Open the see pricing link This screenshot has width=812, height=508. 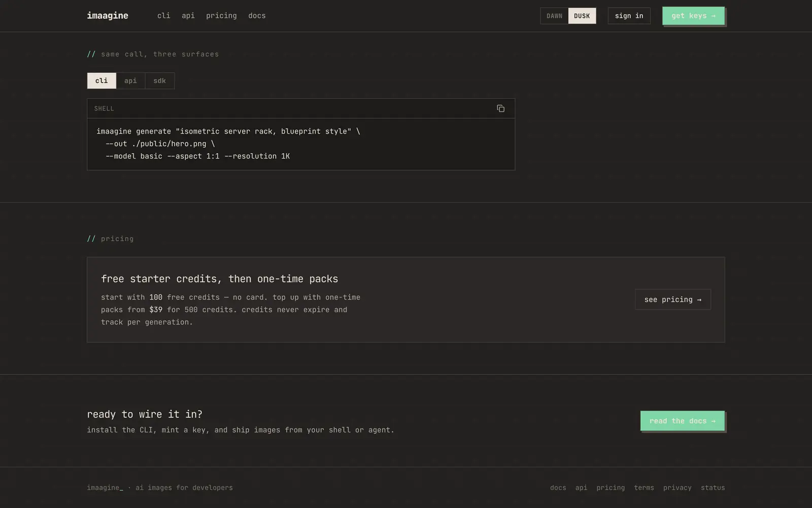pos(673,300)
